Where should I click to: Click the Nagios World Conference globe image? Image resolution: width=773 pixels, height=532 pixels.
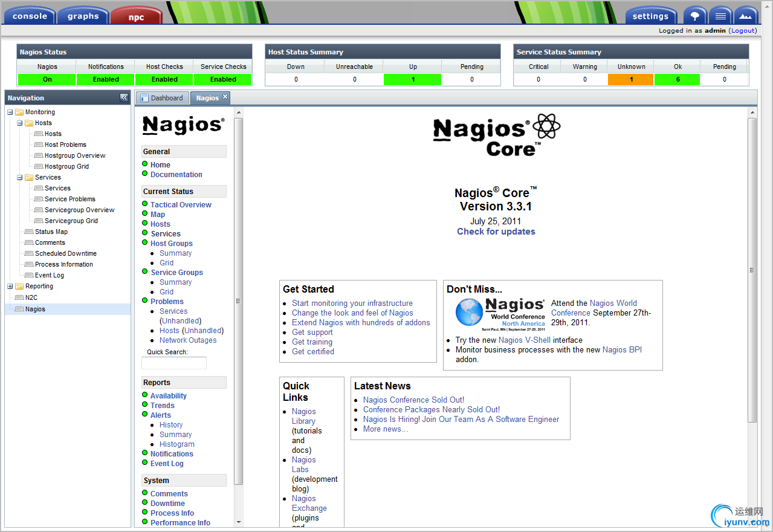tap(469, 313)
